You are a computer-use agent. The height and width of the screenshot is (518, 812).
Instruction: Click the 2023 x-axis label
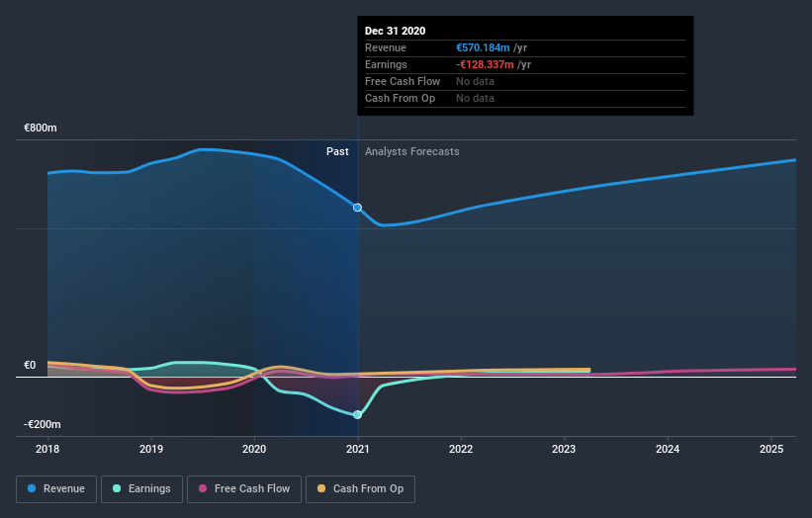[564, 449]
